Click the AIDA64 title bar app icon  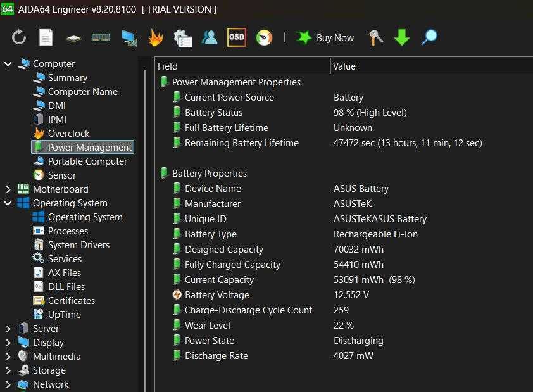[x=7, y=8]
